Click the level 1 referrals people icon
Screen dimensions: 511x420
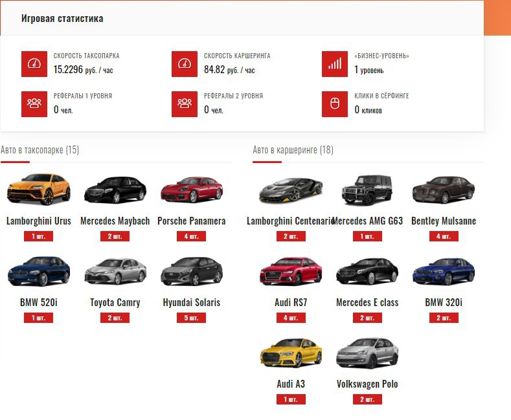click(x=34, y=104)
